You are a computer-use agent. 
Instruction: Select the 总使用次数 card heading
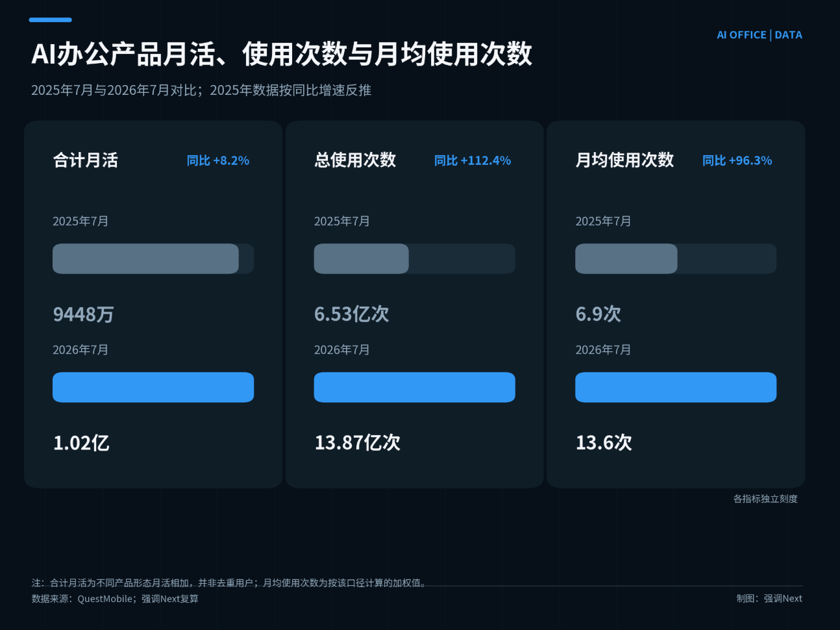tap(355, 160)
